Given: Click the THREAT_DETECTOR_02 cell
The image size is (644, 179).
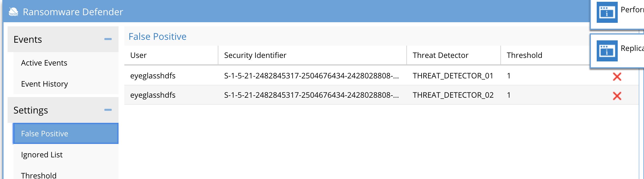Looking at the screenshot, I should pyautogui.click(x=453, y=95).
